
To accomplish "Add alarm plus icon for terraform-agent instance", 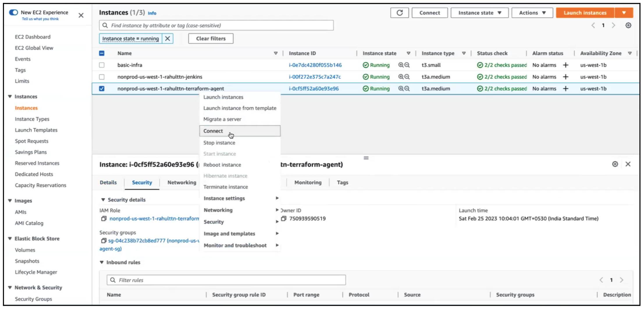I will [565, 89].
